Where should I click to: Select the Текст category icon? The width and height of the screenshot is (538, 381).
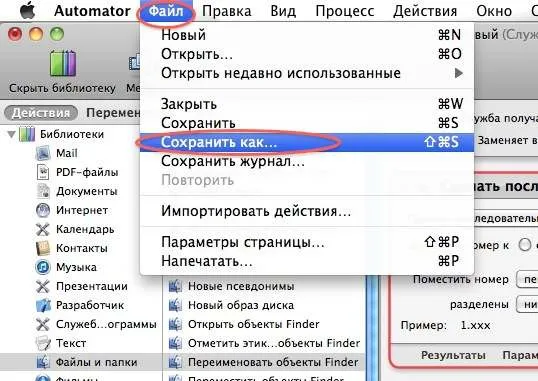pyautogui.click(x=43, y=343)
